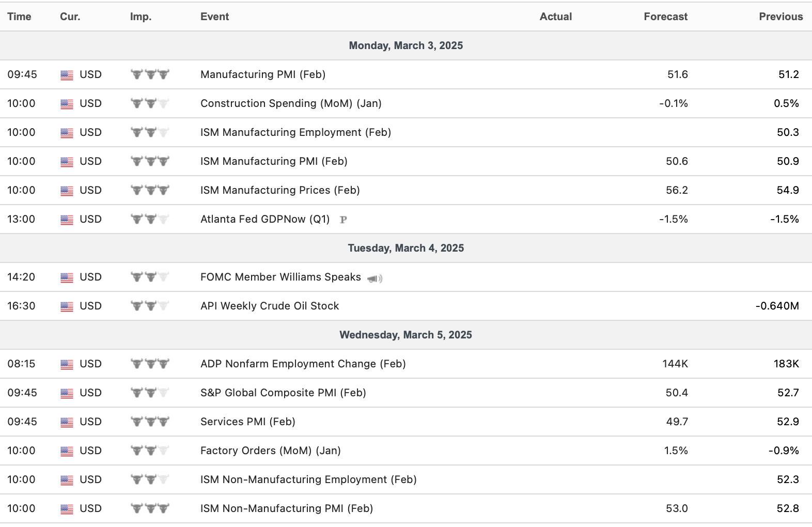The image size is (812, 527).
Task: Select the Wednesday, March 5, 2025 date row
Action: 405,335
